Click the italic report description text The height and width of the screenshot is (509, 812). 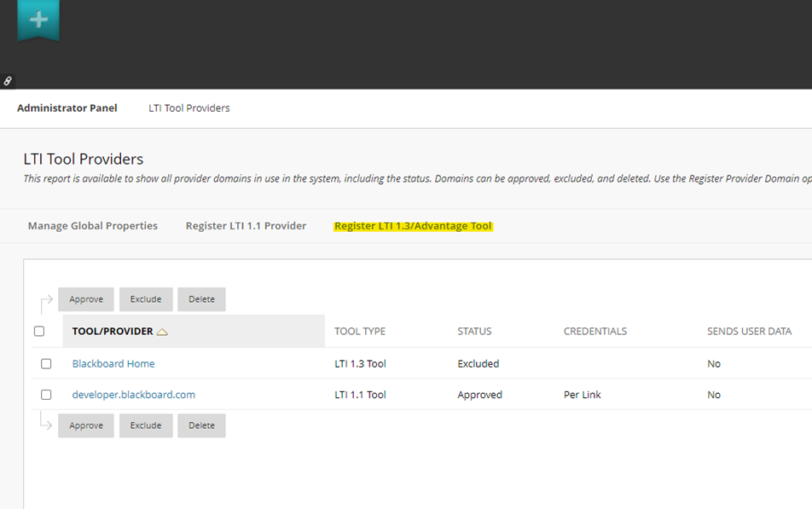pos(417,179)
